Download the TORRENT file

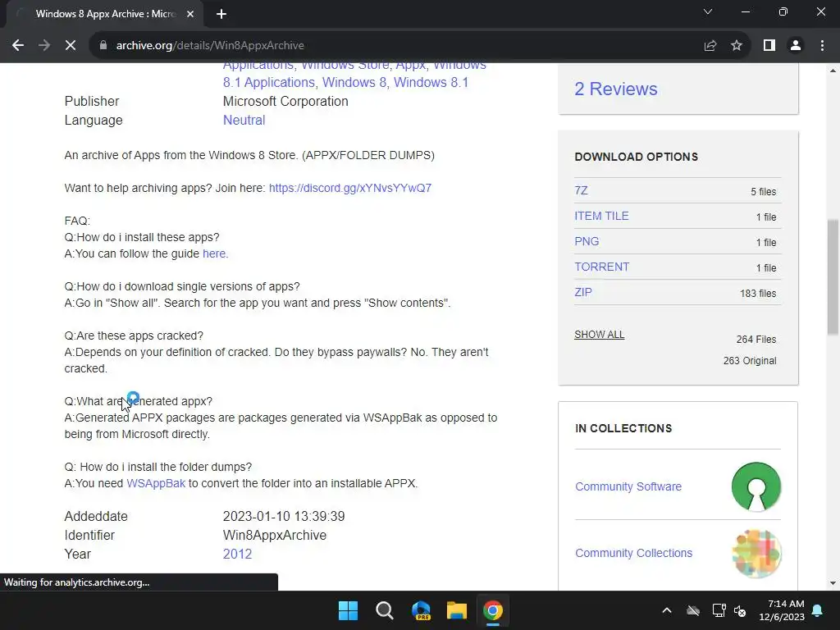coord(601,267)
